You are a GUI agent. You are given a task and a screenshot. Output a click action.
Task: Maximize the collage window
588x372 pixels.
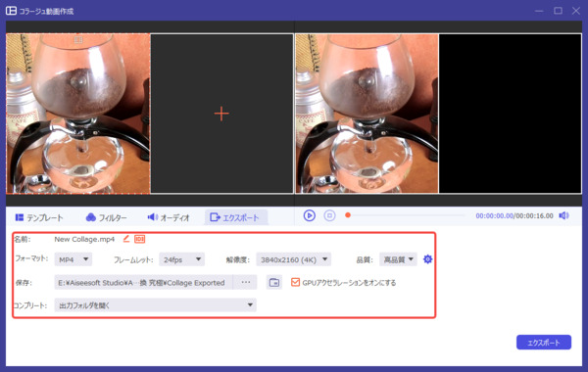(558, 11)
